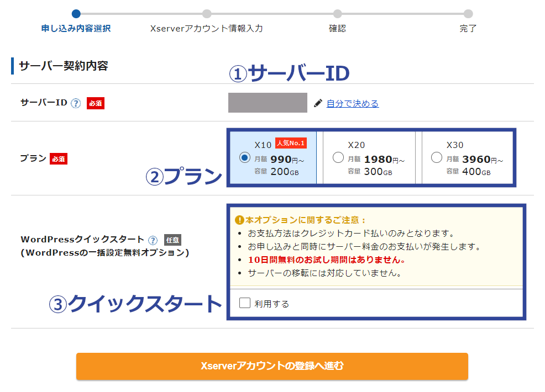Click the 容量 200GB text

(276, 172)
